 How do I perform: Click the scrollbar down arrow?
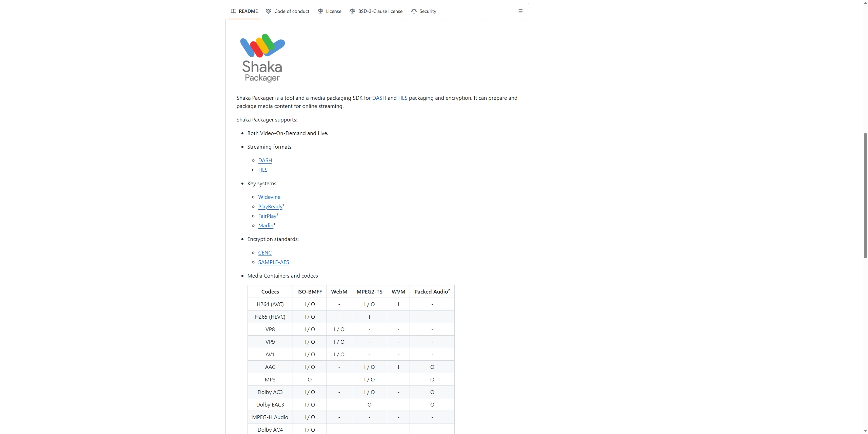click(x=865, y=431)
